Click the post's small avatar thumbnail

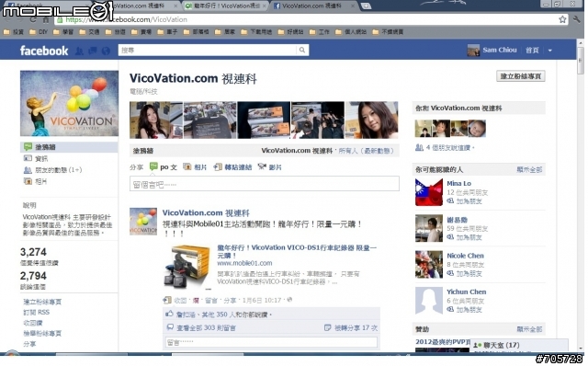coord(143,222)
